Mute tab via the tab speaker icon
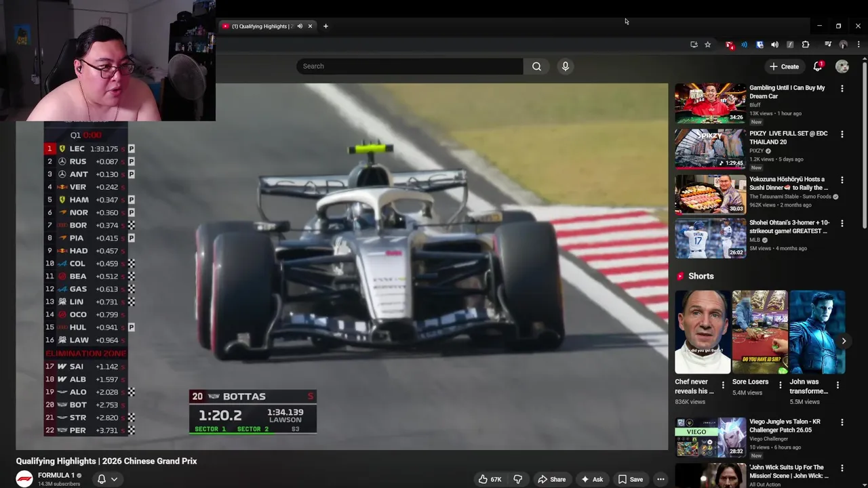 point(299,26)
